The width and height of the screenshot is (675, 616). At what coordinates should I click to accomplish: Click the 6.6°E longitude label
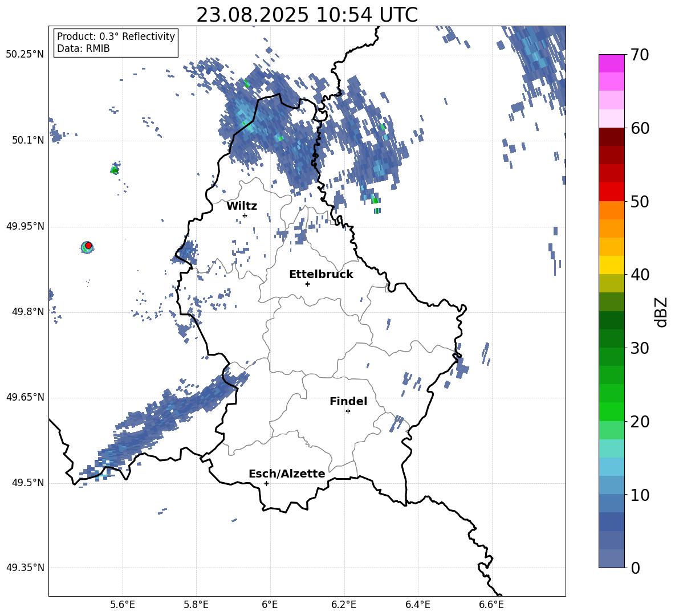pyautogui.click(x=491, y=605)
